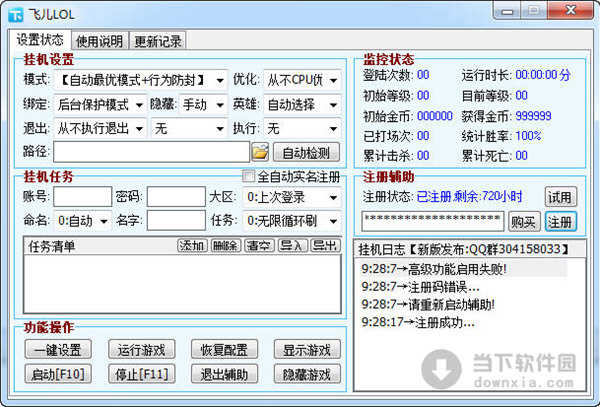Image resolution: width=600 pixels, height=407 pixels.
Task: Open the 命名 dropdown 0:自动
Action: (83, 221)
